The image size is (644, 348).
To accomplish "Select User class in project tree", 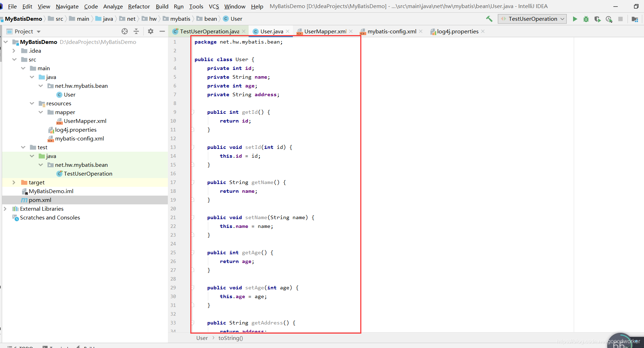I will pyautogui.click(x=70, y=94).
